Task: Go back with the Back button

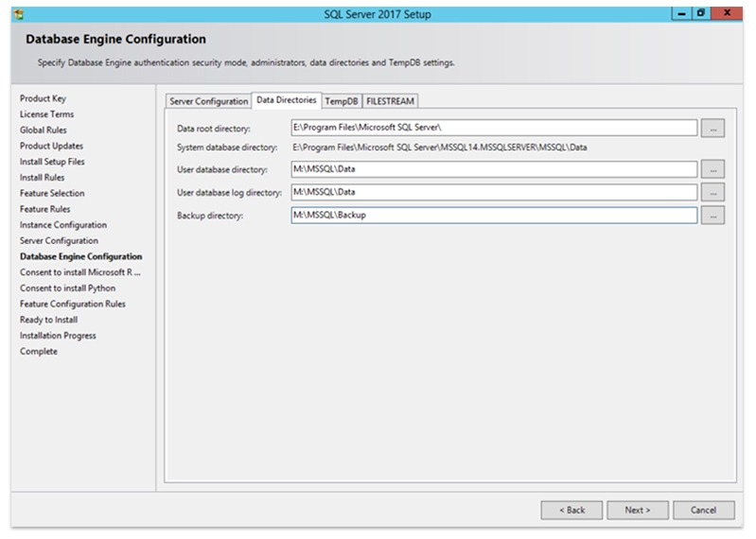Action: pos(571,510)
